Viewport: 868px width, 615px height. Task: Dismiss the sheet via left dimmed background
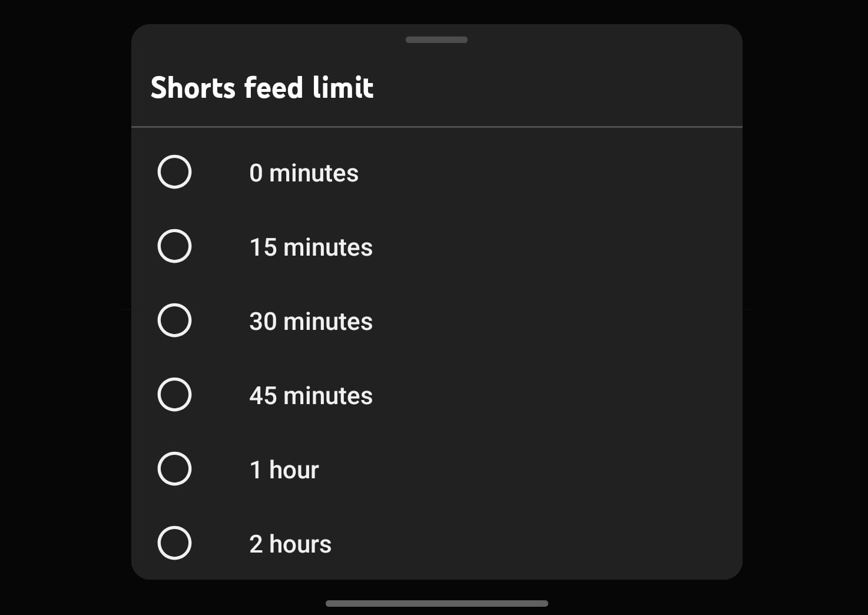(x=65, y=306)
